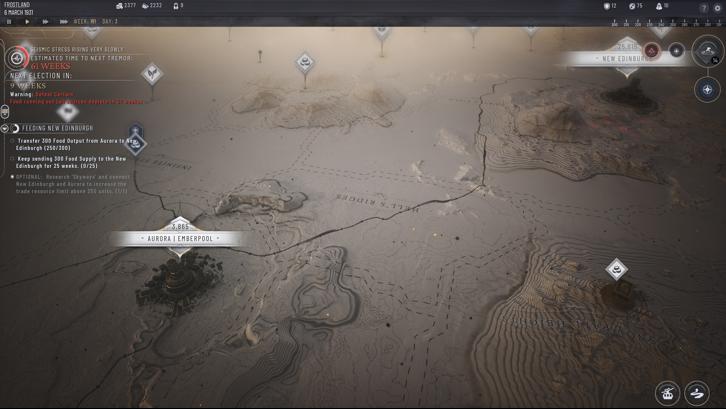Select the leaf marker diamond on map

click(152, 73)
